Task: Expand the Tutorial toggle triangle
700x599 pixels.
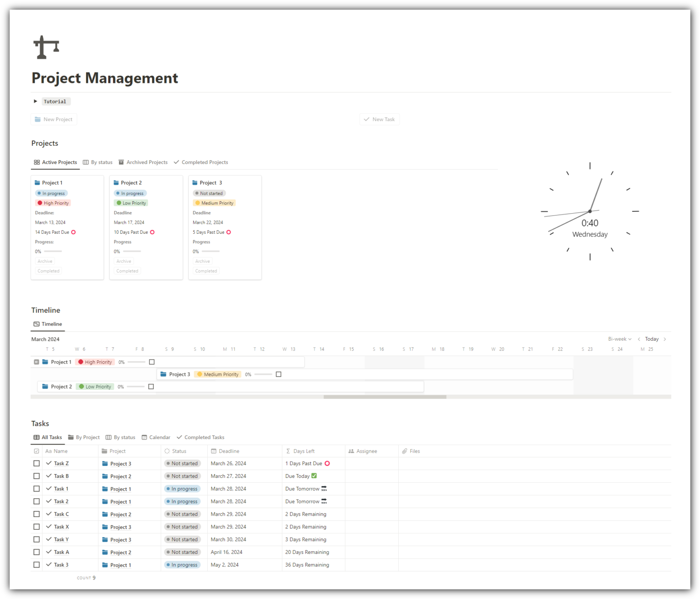Action: [35, 102]
